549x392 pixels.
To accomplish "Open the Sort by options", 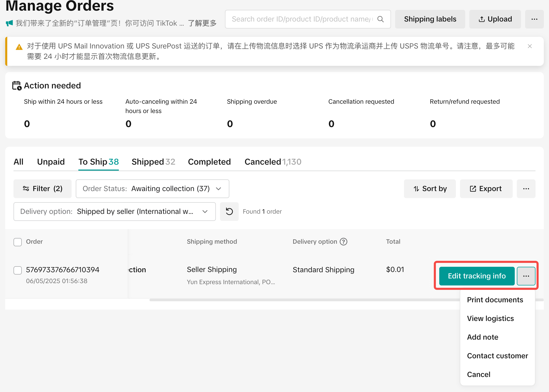I will click(x=430, y=189).
